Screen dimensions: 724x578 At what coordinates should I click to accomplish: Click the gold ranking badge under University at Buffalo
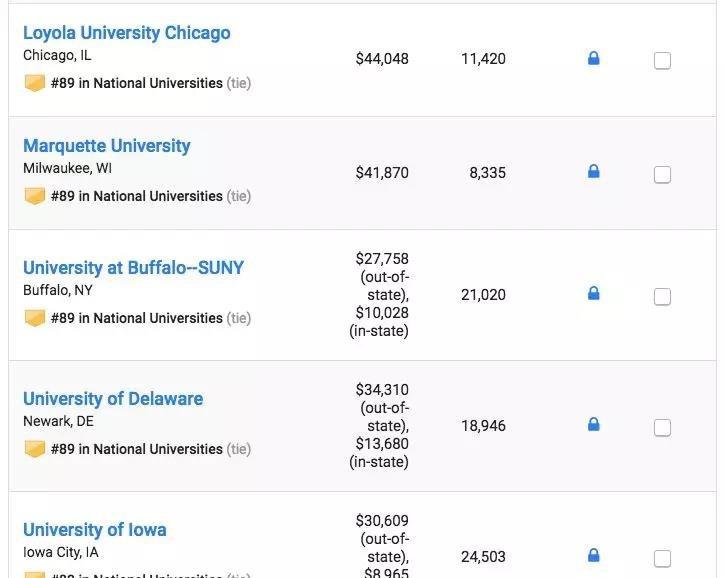tap(35, 318)
